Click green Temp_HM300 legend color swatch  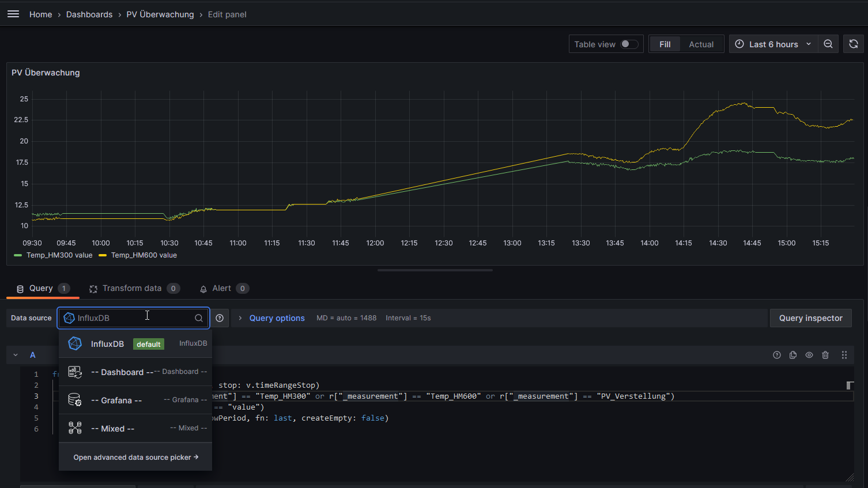(x=18, y=255)
